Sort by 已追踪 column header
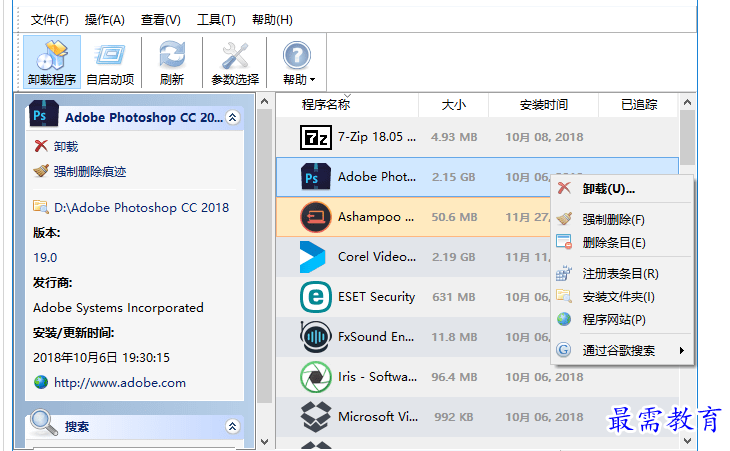Image resolution: width=730 pixels, height=451 pixels. coord(639,105)
